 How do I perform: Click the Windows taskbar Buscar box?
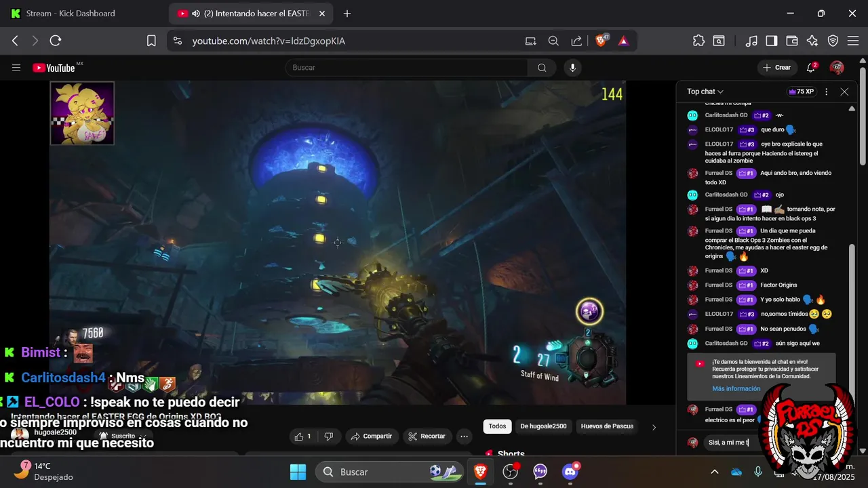pos(389,472)
